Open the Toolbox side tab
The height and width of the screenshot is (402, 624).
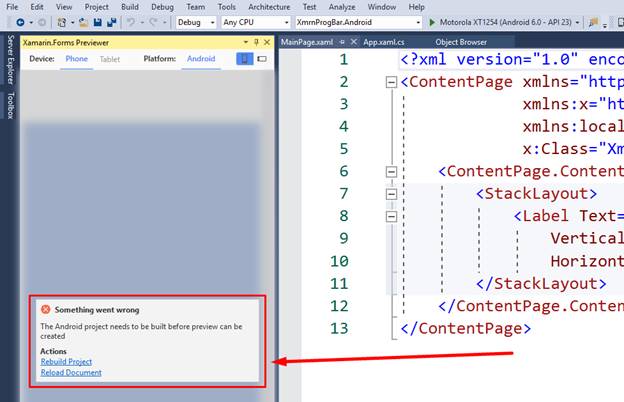(11, 105)
